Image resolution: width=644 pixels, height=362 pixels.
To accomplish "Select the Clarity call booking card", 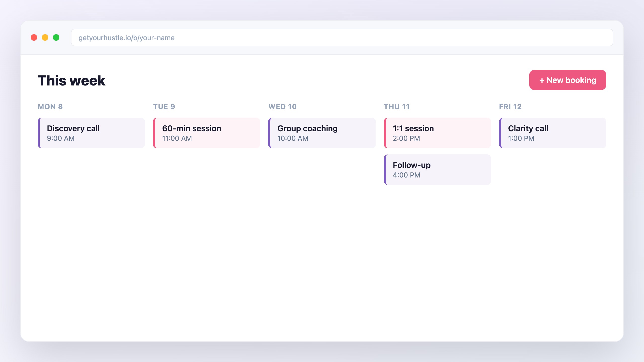I will [x=553, y=133].
